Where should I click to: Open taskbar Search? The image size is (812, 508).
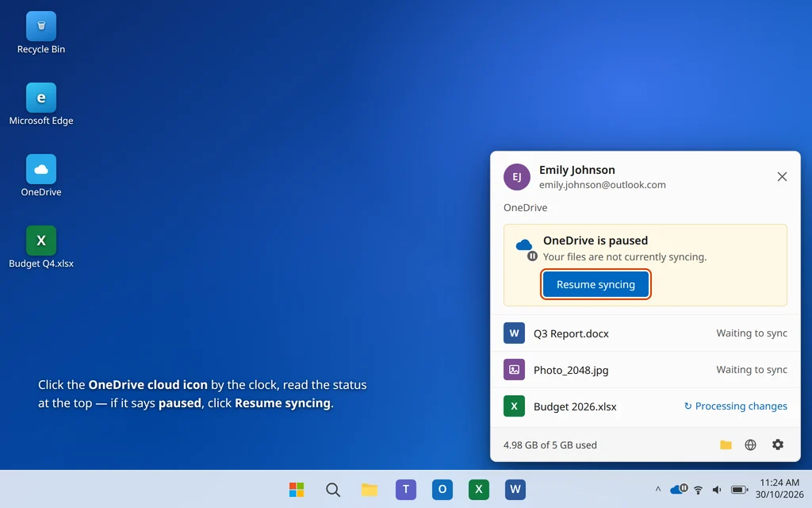point(333,489)
